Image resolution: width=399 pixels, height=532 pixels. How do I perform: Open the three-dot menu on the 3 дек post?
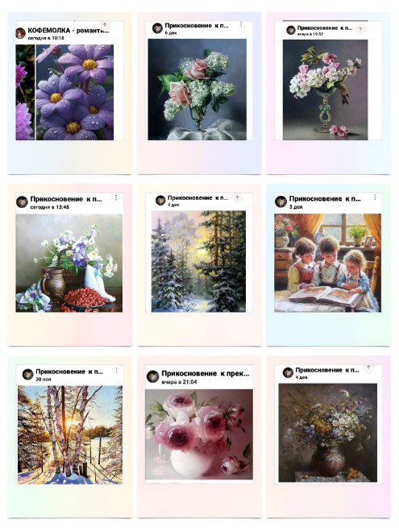click(375, 197)
